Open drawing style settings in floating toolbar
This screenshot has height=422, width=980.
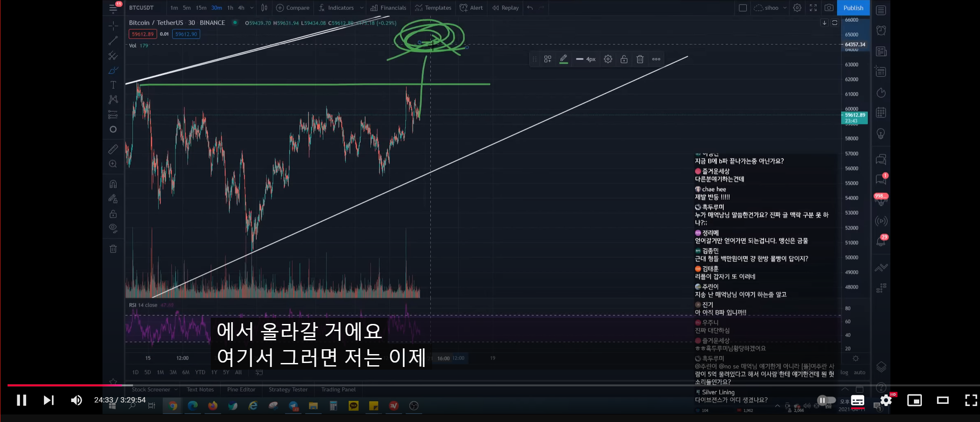608,59
